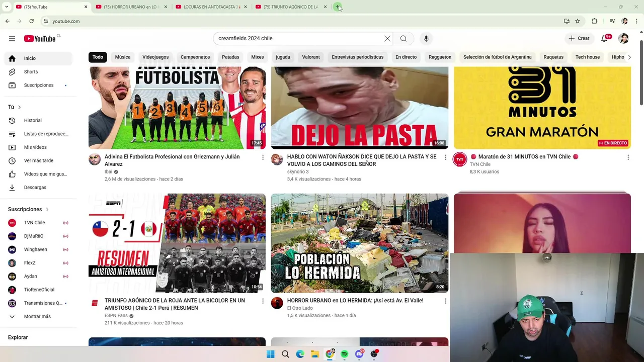Select the Tech house filter chip

[588, 57]
